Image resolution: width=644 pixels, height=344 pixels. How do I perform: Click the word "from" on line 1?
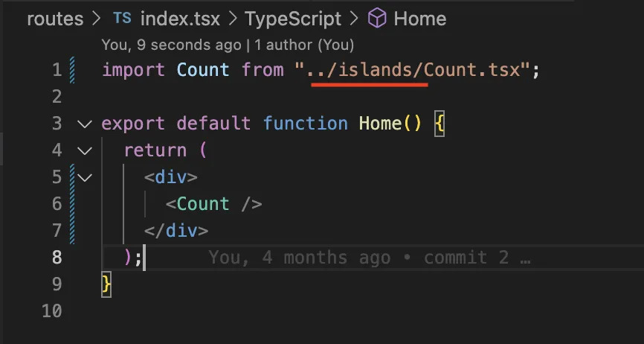tap(263, 70)
